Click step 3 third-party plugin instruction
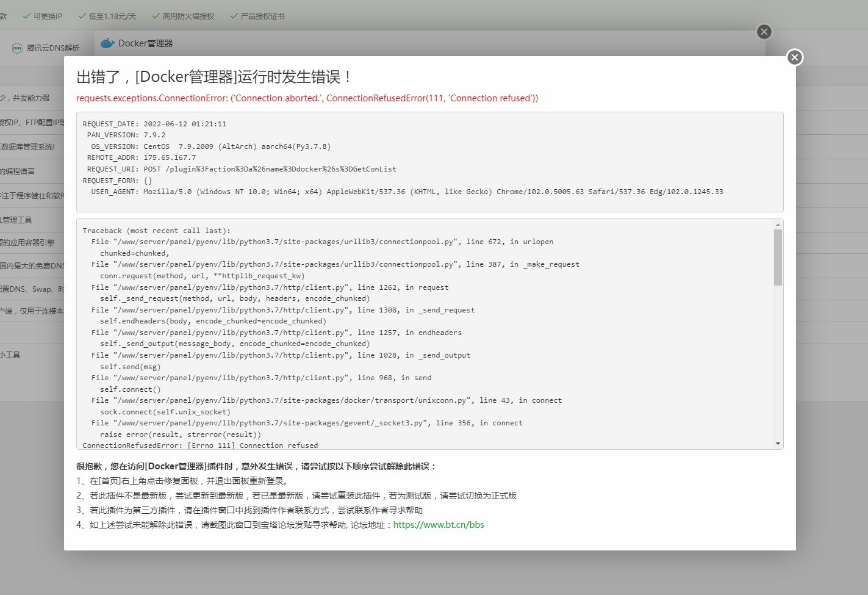The height and width of the screenshot is (595, 868). [249, 510]
